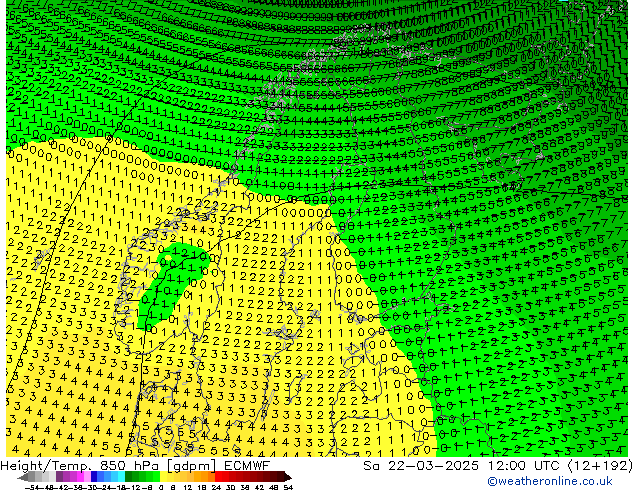Screen dimensions: 634x490
Task: Click the dark right arrow end of color scale
Action: 288,477
